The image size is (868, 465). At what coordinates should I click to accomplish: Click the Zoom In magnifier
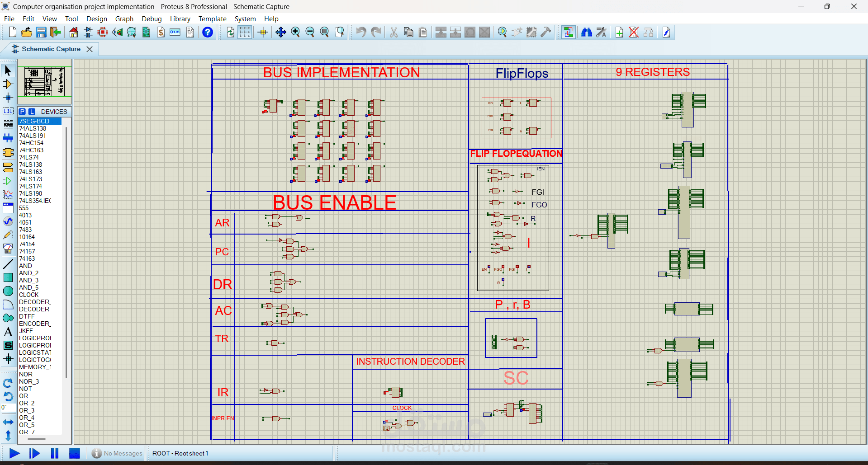[295, 32]
